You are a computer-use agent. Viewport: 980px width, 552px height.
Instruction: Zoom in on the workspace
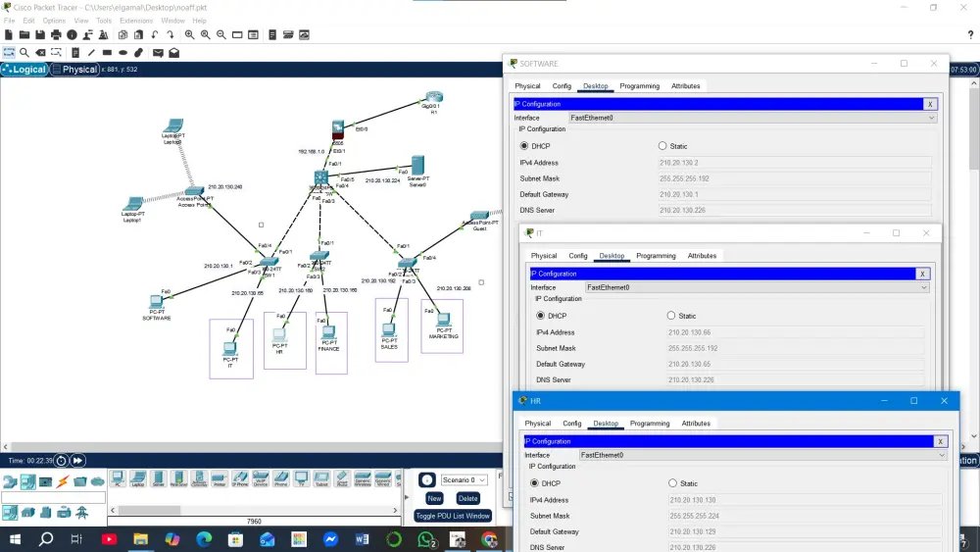(x=189, y=35)
